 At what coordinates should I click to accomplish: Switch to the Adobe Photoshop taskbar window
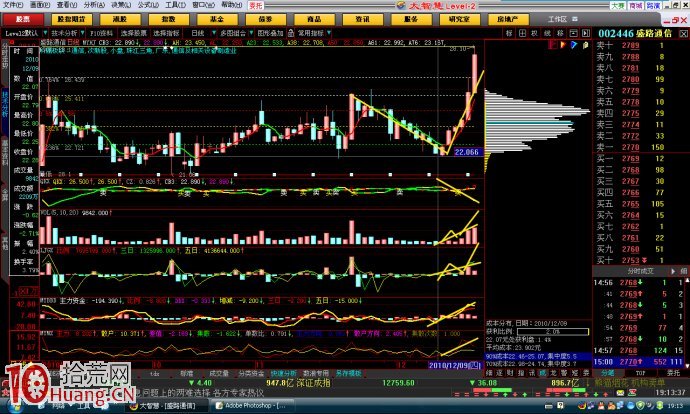tap(251, 405)
